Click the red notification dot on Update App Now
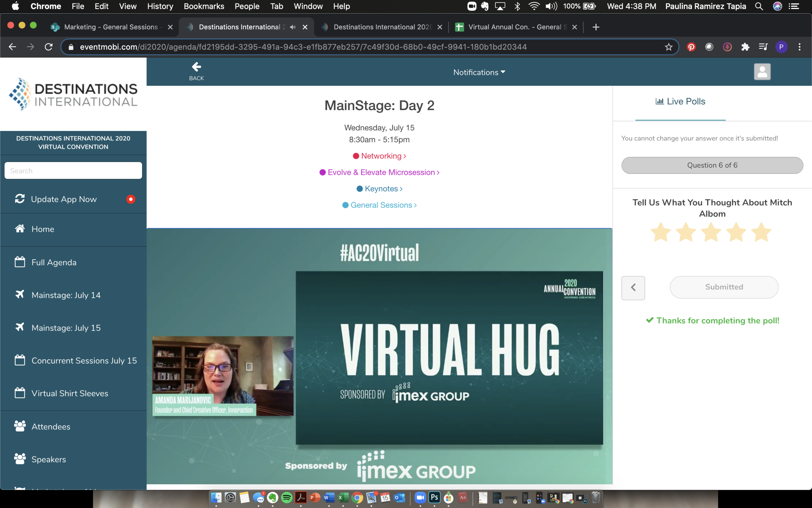 (x=131, y=199)
